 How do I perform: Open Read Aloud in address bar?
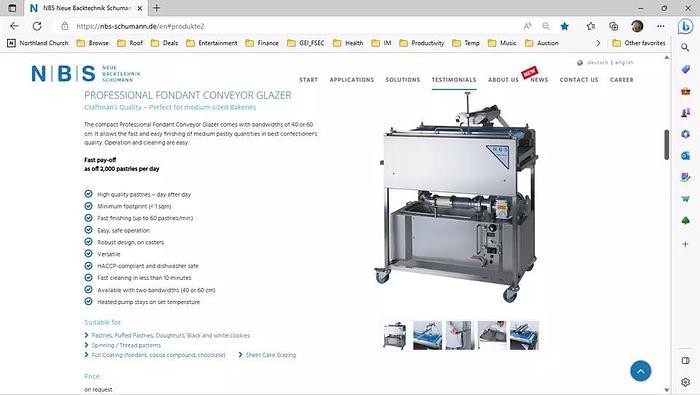[x=528, y=26]
